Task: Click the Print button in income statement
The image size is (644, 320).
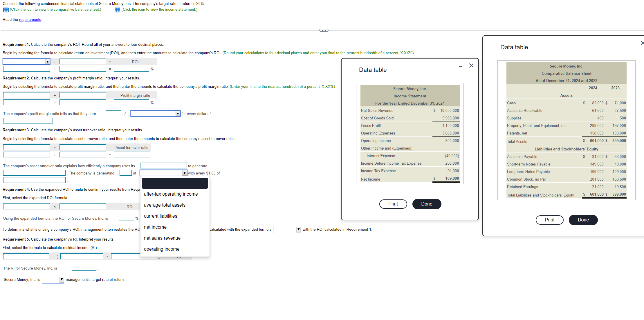Action: click(x=394, y=204)
